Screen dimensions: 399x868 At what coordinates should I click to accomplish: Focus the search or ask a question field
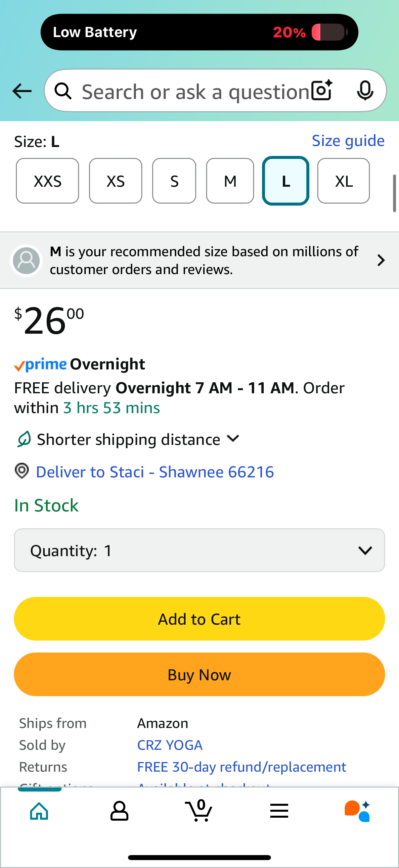click(195, 91)
